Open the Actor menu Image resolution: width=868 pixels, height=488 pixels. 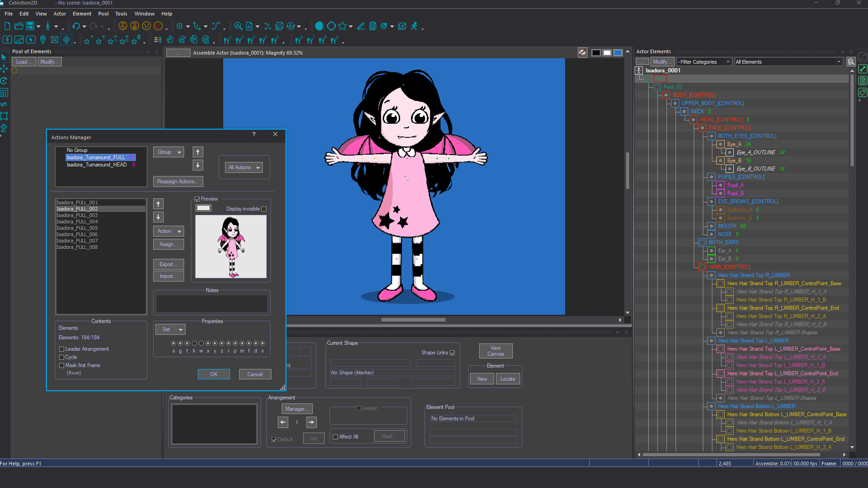coord(60,14)
